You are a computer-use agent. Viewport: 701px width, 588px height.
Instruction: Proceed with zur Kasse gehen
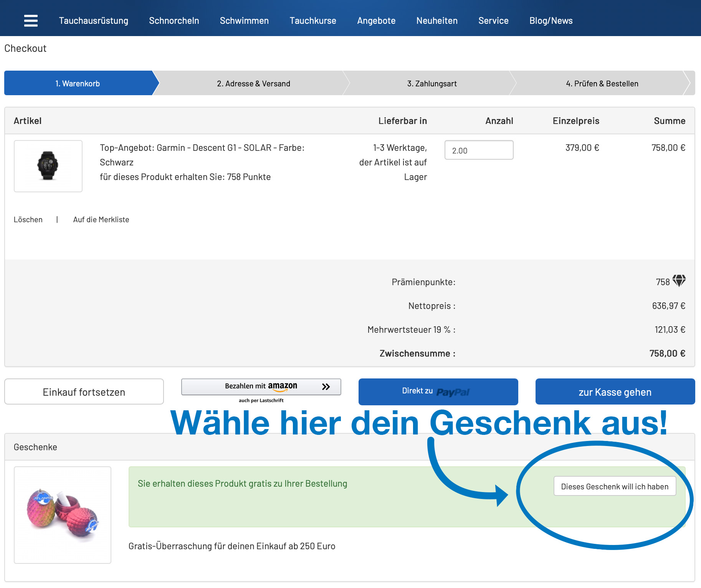tap(615, 391)
